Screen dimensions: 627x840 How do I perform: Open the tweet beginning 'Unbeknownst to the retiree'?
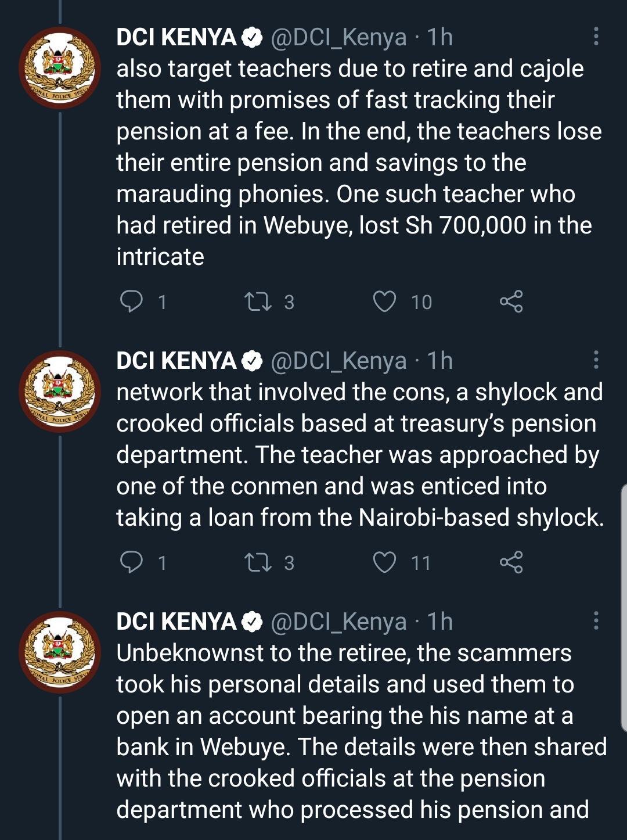click(361, 731)
